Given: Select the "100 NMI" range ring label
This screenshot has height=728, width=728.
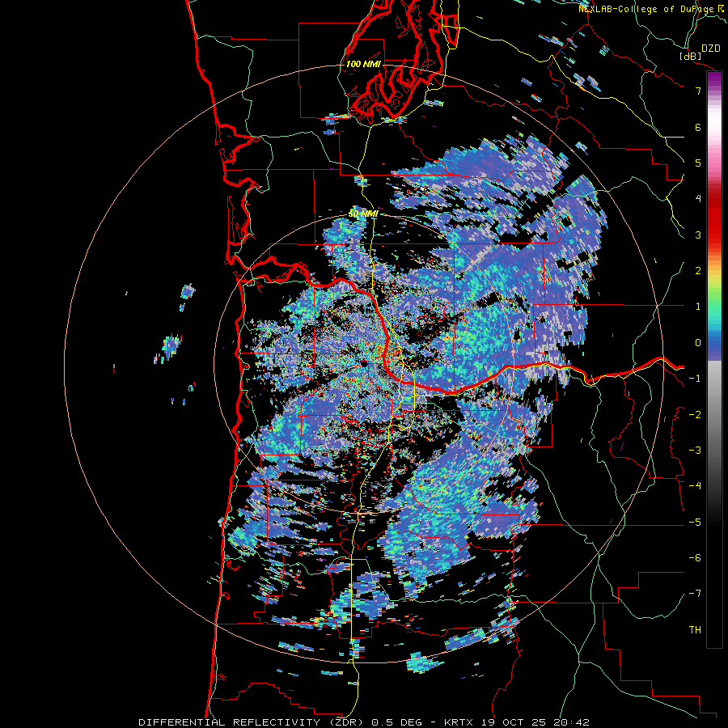Looking at the screenshot, I should [363, 64].
